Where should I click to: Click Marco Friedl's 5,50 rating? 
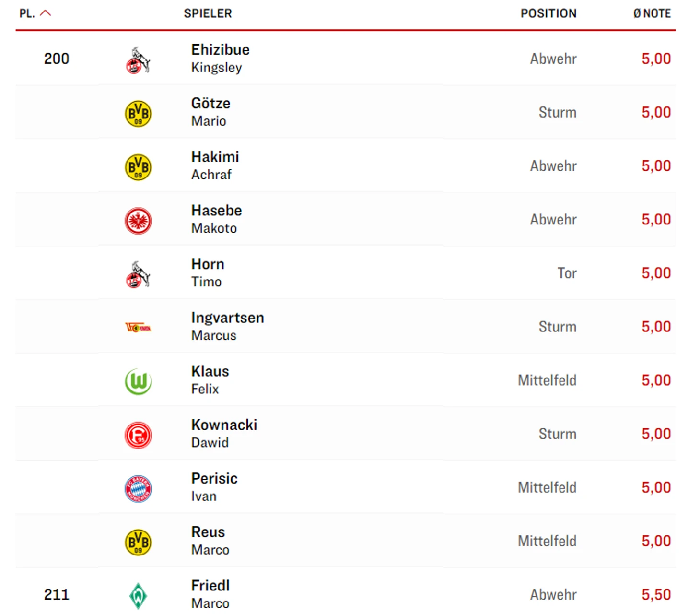[x=656, y=595]
